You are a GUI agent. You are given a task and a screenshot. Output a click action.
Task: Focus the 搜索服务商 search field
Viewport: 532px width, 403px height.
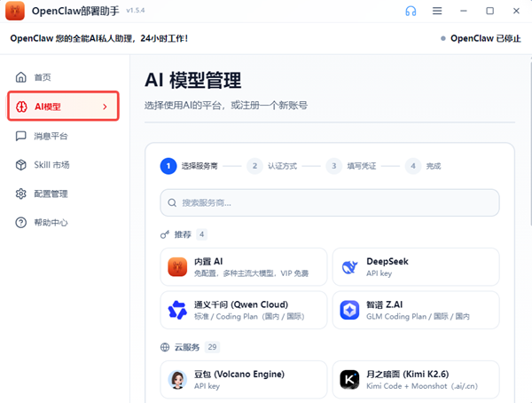pyautogui.click(x=330, y=203)
